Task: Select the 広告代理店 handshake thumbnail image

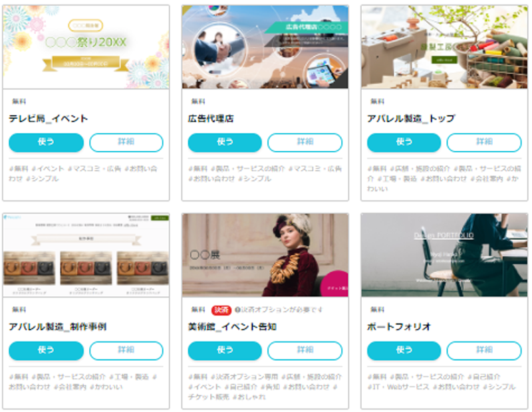Action: (265, 47)
